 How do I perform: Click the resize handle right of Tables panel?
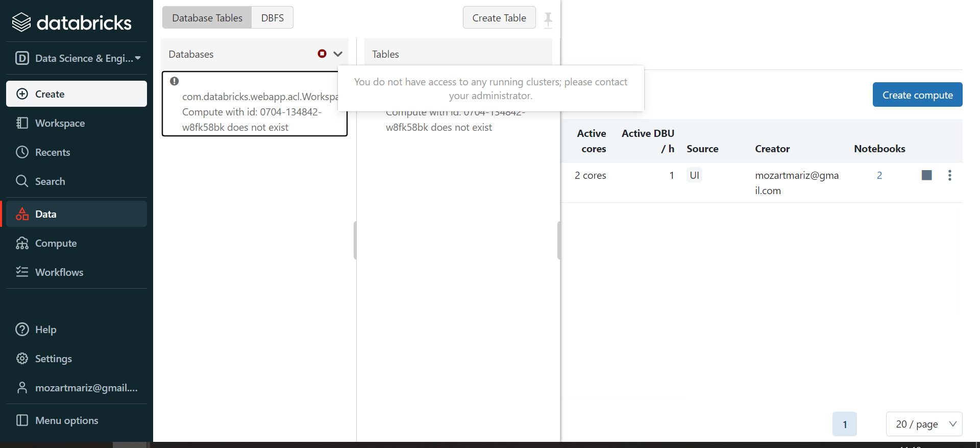(x=559, y=240)
